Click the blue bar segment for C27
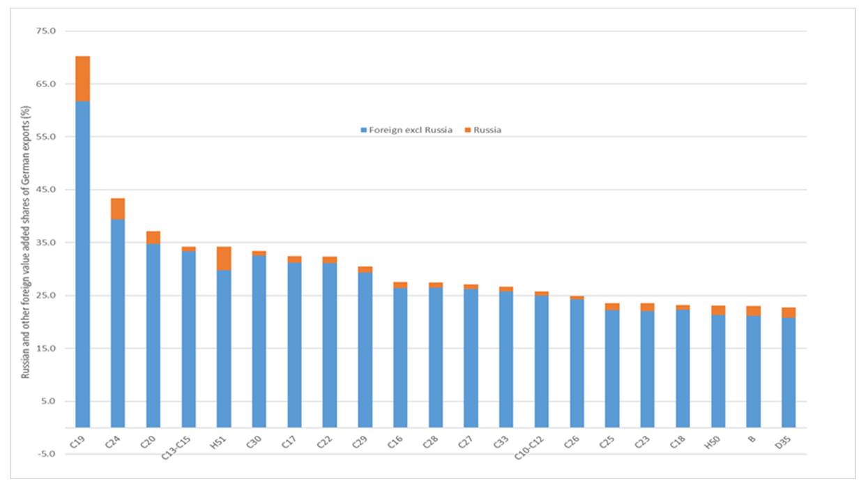Image resolution: width=868 pixels, height=484 pixels. coord(471,358)
